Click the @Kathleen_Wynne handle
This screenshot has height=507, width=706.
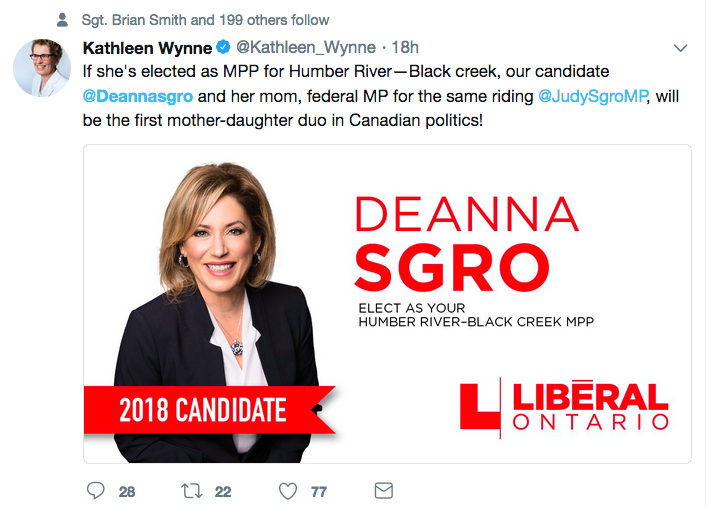pyautogui.click(x=305, y=48)
